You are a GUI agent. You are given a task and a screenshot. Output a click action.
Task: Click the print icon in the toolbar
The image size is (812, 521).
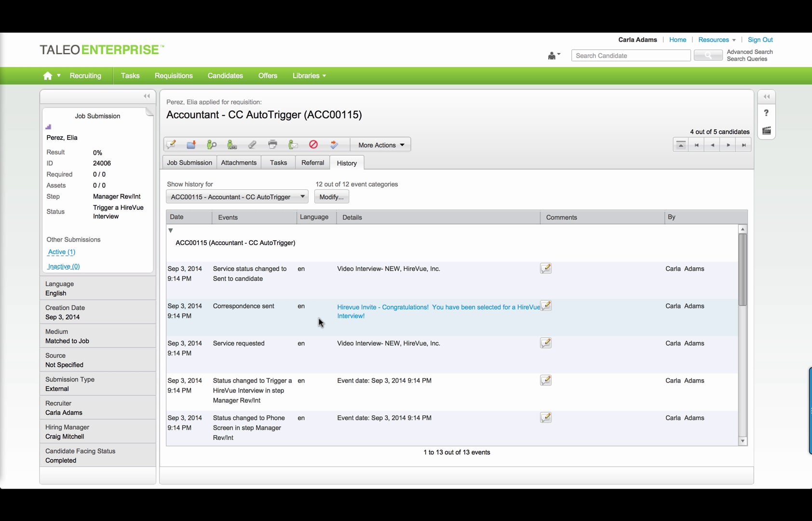coord(272,144)
